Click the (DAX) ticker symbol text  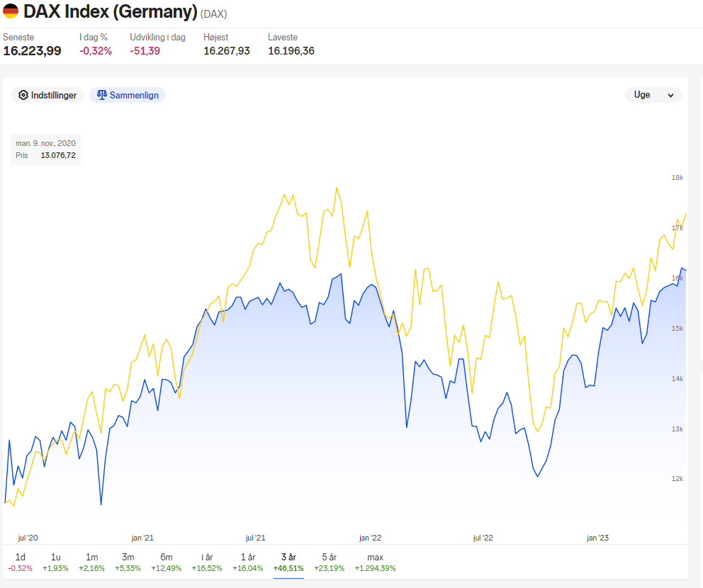coord(214,14)
